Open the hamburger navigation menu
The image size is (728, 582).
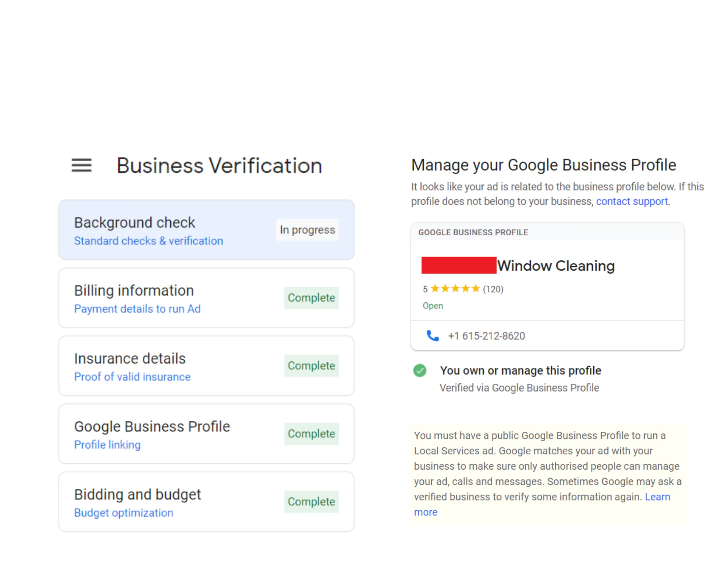[x=82, y=165]
